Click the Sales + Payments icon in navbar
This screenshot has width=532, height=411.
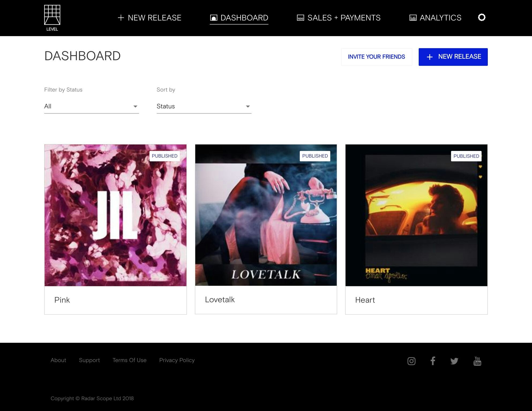[300, 17]
